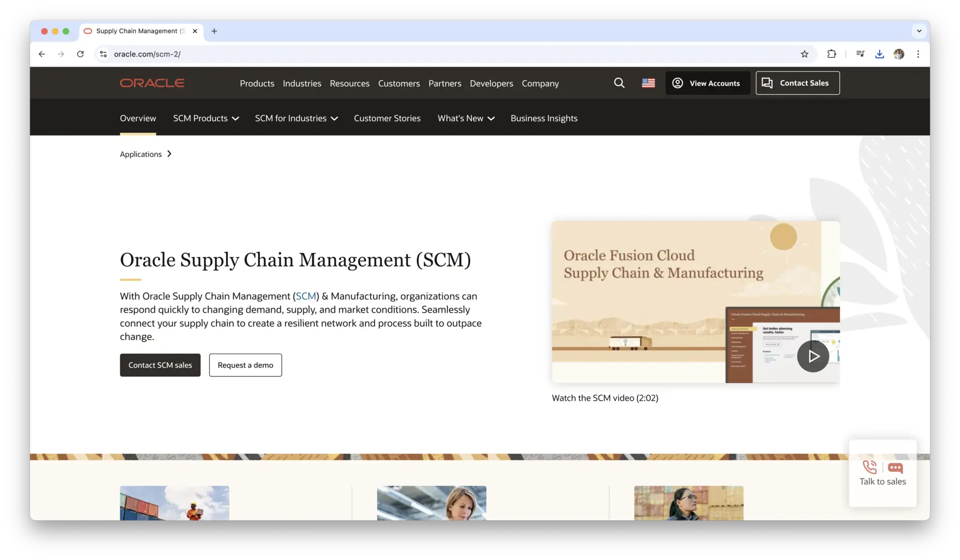Go to Customer Stories
This screenshot has height=560, width=960.
pyautogui.click(x=387, y=118)
